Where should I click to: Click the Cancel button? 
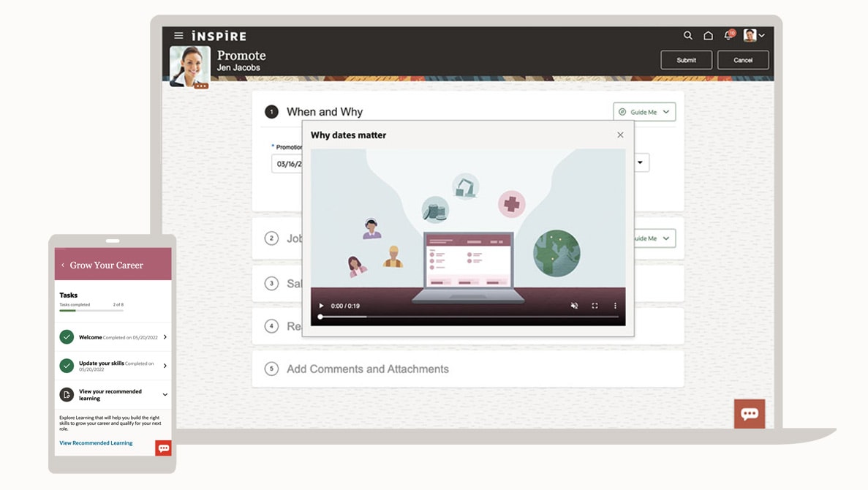point(743,60)
